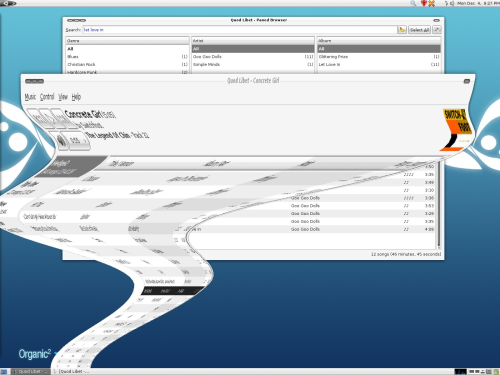The width and height of the screenshot is (500, 375).
Task: Click the Select All button
Action: (x=419, y=30)
